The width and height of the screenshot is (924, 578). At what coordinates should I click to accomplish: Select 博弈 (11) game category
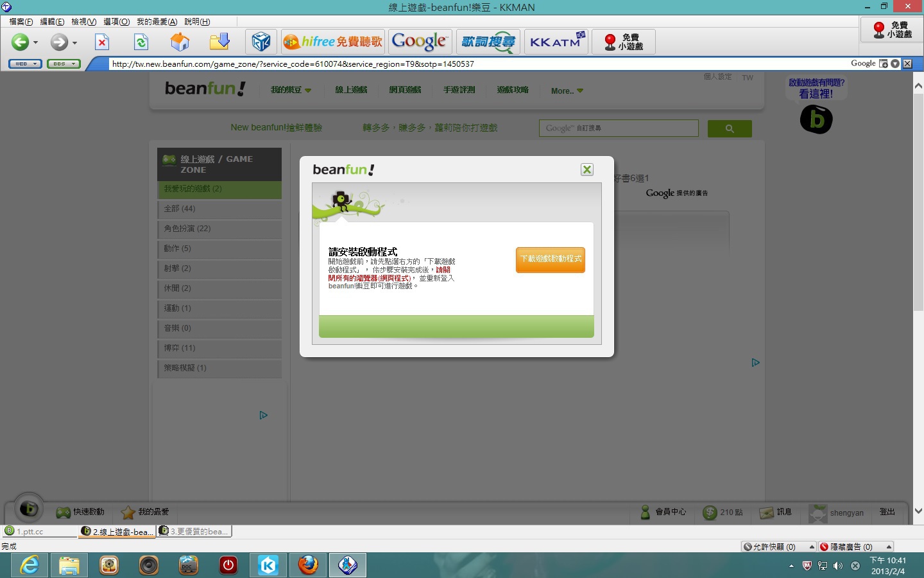[219, 349]
